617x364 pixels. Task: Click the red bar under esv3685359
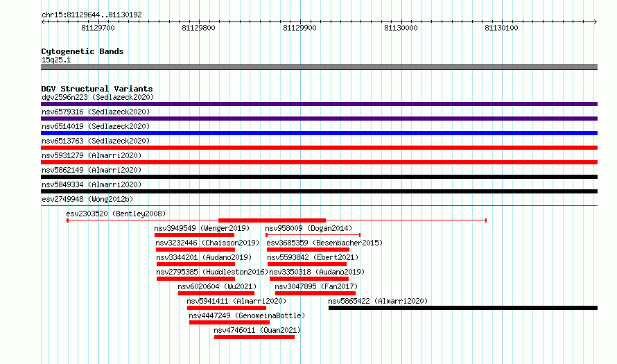click(308, 250)
